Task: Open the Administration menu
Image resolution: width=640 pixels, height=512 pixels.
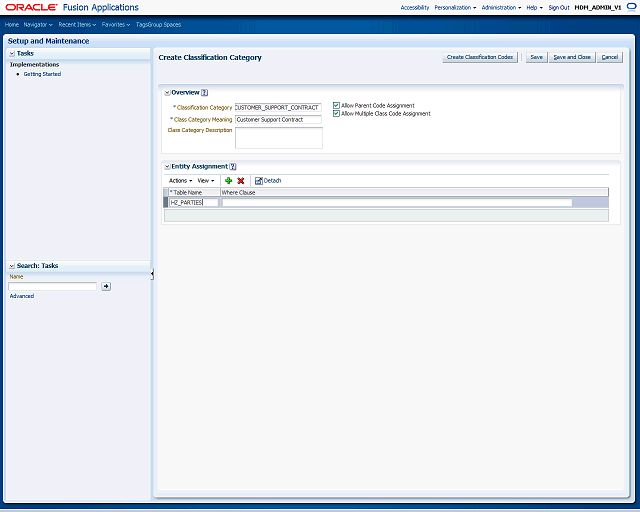Action: pyautogui.click(x=501, y=7)
